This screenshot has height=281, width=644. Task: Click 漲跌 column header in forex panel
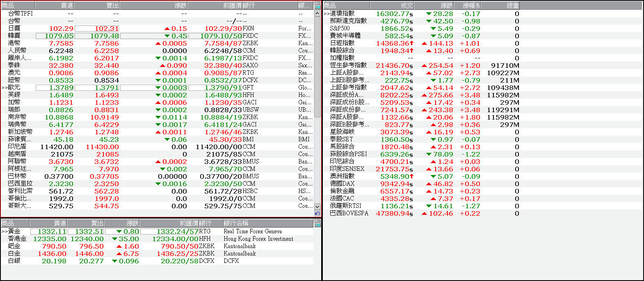tap(154, 5)
